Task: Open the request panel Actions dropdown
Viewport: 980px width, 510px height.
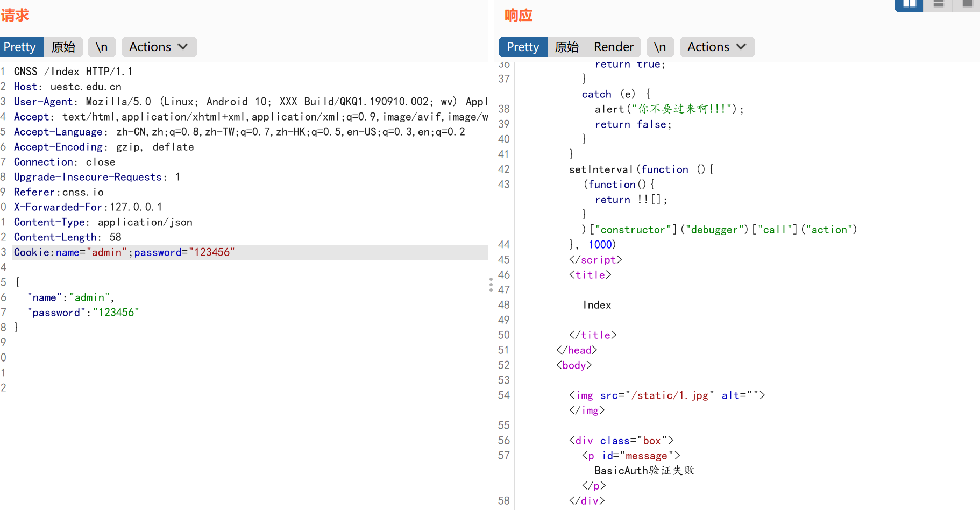Action: tap(159, 47)
